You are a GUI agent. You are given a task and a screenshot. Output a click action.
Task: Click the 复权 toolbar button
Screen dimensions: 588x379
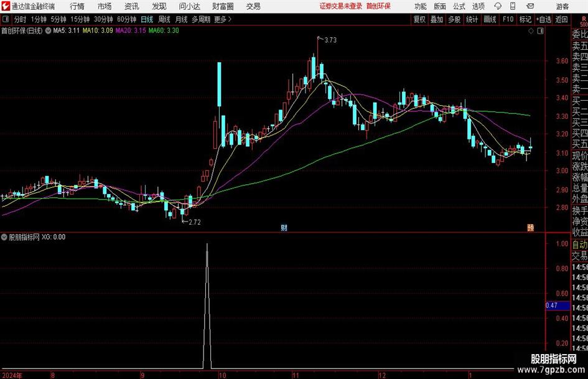[x=419, y=19]
